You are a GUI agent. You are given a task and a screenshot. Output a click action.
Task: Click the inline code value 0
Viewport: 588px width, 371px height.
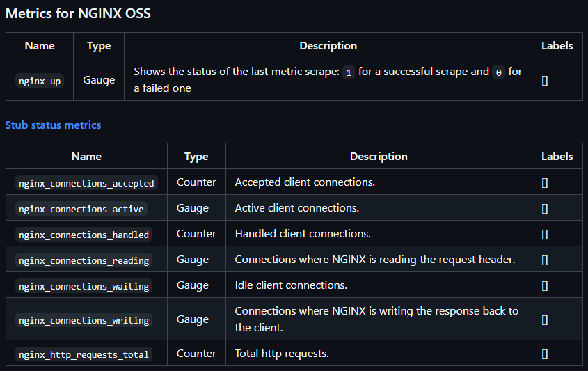click(498, 72)
